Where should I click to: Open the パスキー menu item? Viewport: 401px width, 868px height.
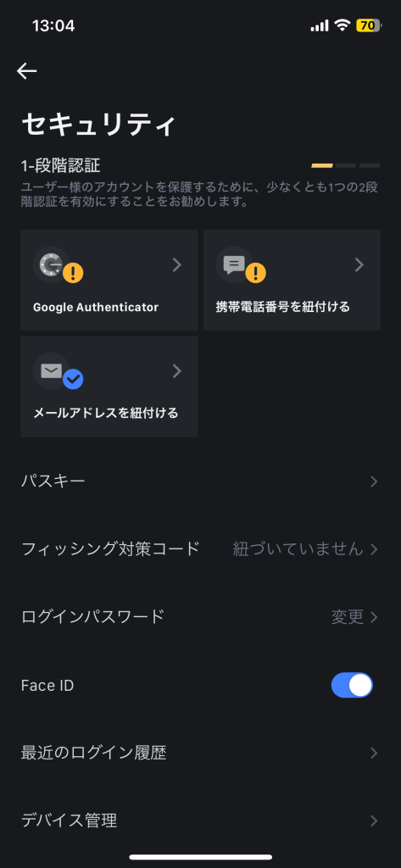[x=200, y=481]
